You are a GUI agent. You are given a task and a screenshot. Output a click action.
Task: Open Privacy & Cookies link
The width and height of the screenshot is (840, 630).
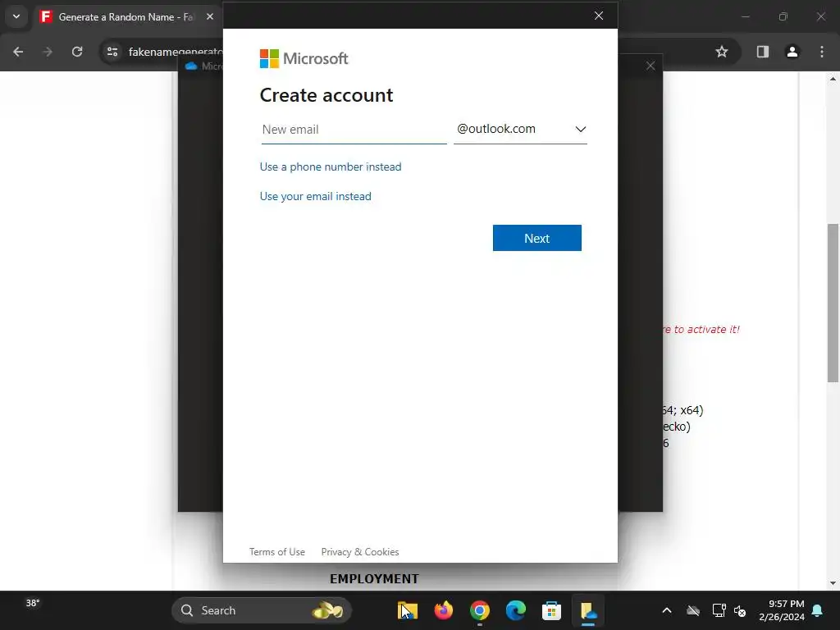coord(360,552)
